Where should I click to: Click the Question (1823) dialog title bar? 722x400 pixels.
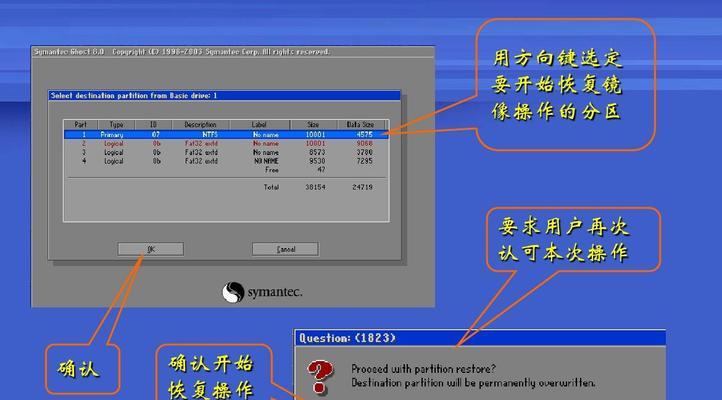pyautogui.click(x=480, y=338)
